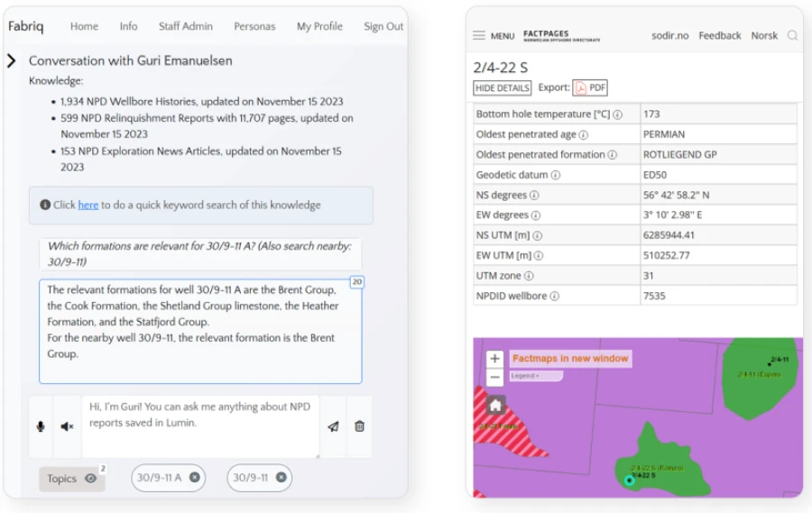Viewport: 812px width, 513px height.
Task: Delete the conversation with the trash icon
Action: (359, 426)
